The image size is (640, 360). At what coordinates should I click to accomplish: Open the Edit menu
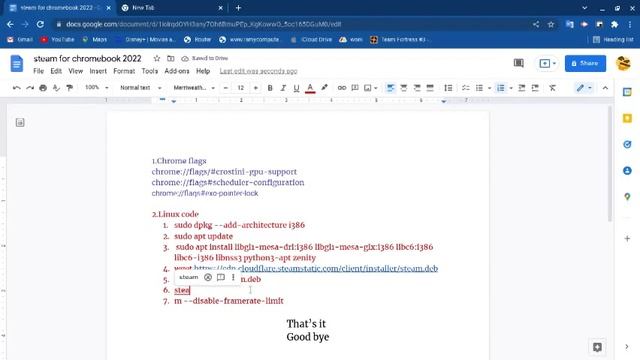(x=56, y=71)
